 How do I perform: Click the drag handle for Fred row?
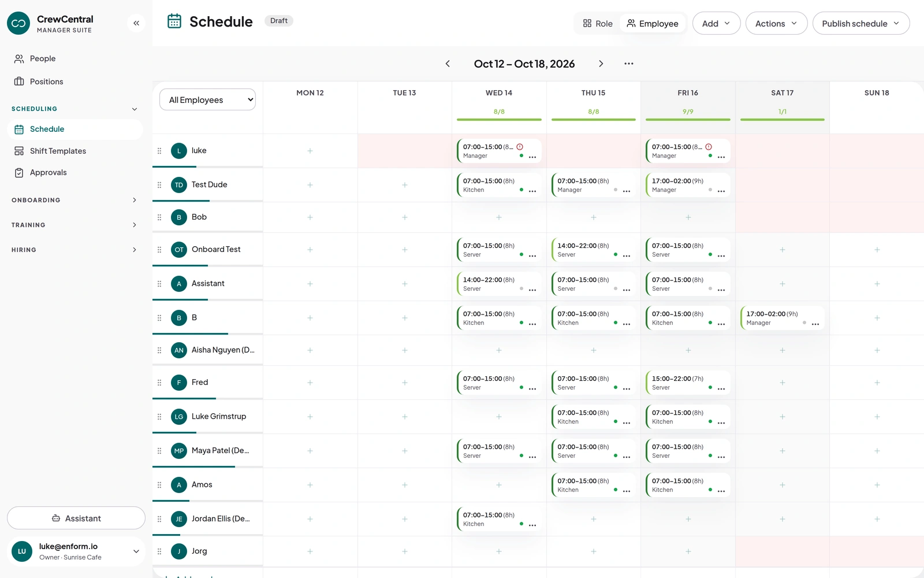click(159, 383)
